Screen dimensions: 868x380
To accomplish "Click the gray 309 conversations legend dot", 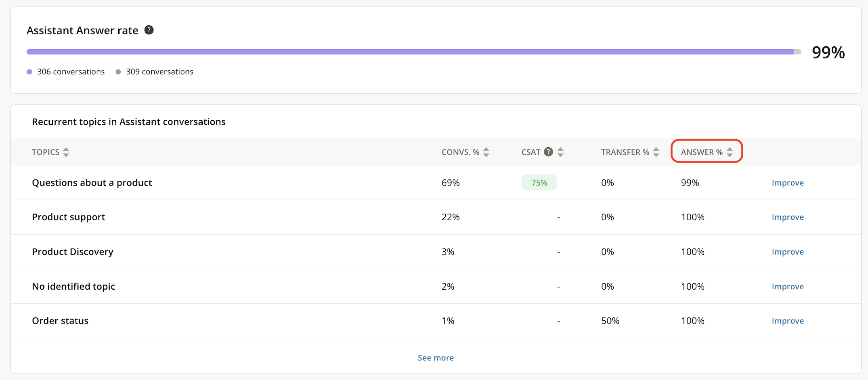I will pyautogui.click(x=118, y=72).
